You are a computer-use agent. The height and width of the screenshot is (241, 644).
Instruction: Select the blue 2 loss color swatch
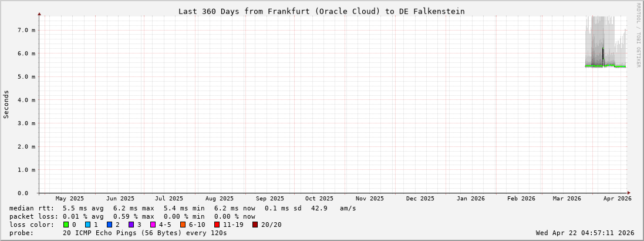point(110,225)
